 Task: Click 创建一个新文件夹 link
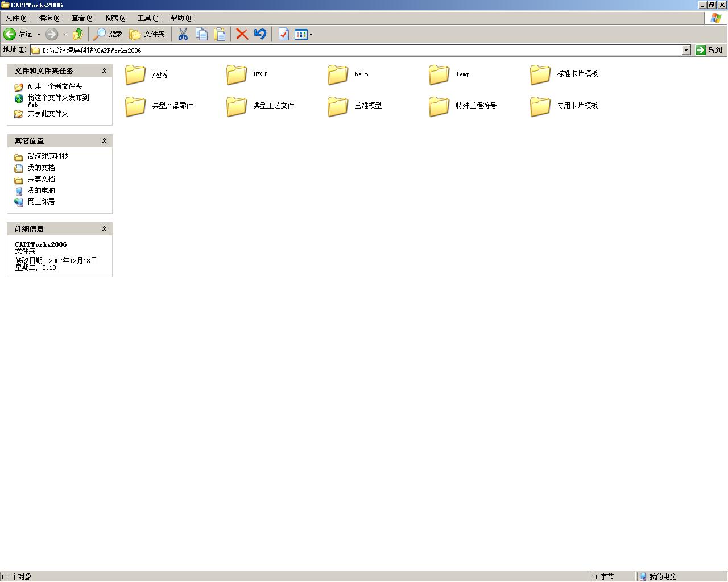[55, 86]
